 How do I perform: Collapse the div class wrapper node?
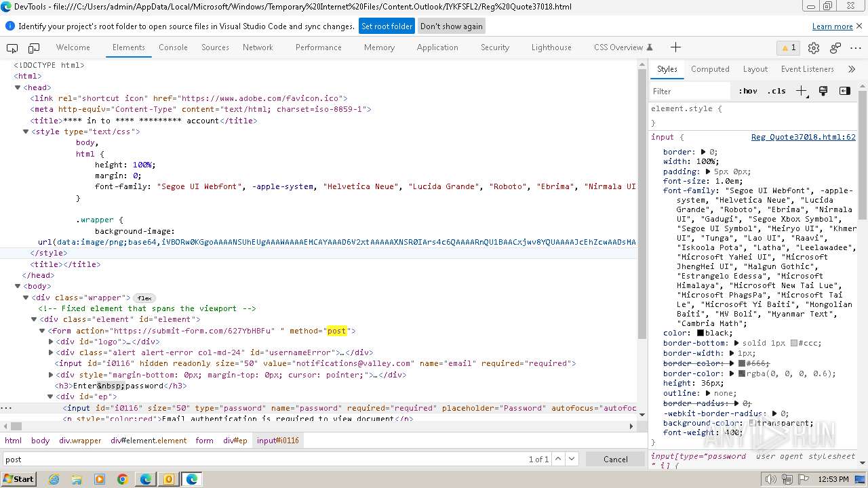coord(26,298)
